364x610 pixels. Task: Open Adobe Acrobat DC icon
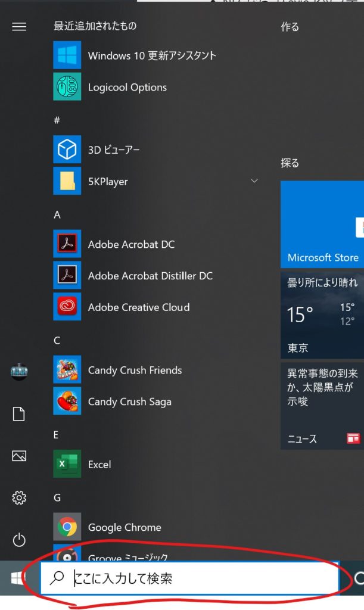point(67,244)
